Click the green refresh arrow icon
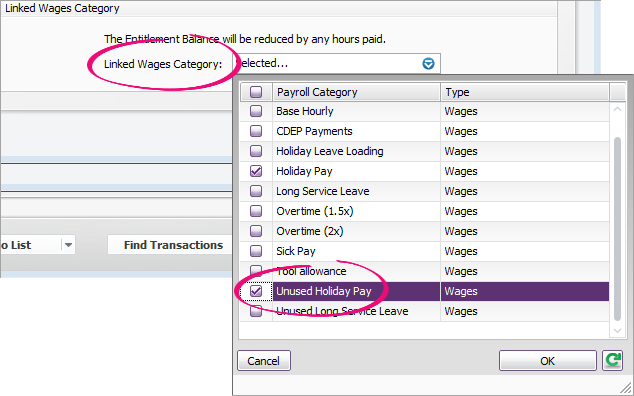The image size is (634, 396). pos(613,360)
